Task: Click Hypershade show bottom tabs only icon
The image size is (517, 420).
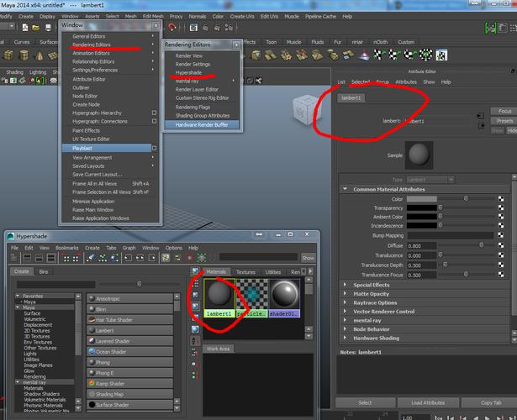Action: (x=39, y=258)
